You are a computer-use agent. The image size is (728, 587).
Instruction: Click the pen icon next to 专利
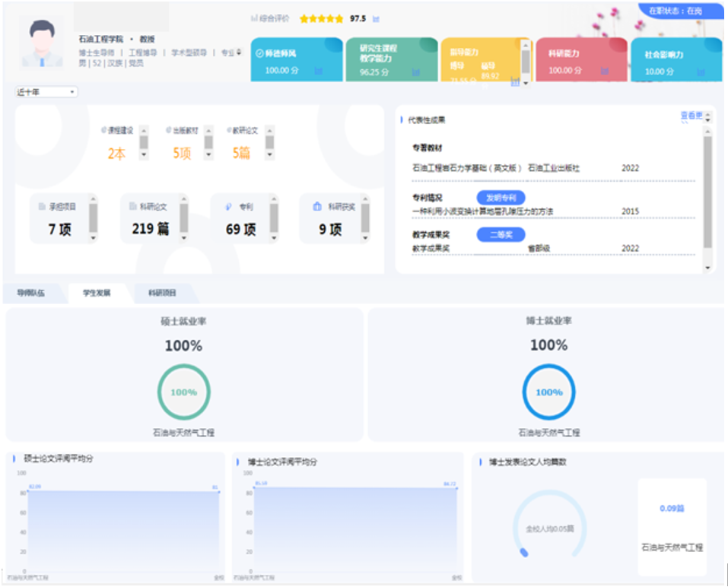[x=228, y=206]
